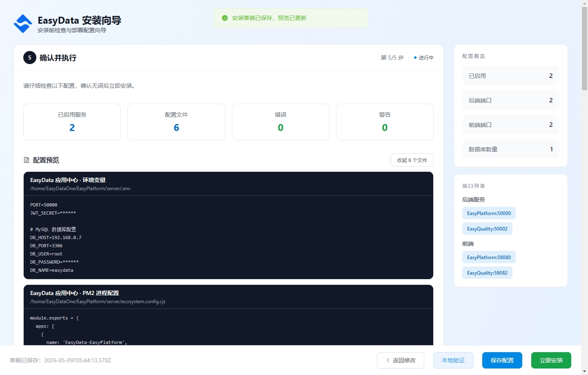Click the DB_USER=root line
This screenshot has width=588, height=375.
tap(46, 254)
